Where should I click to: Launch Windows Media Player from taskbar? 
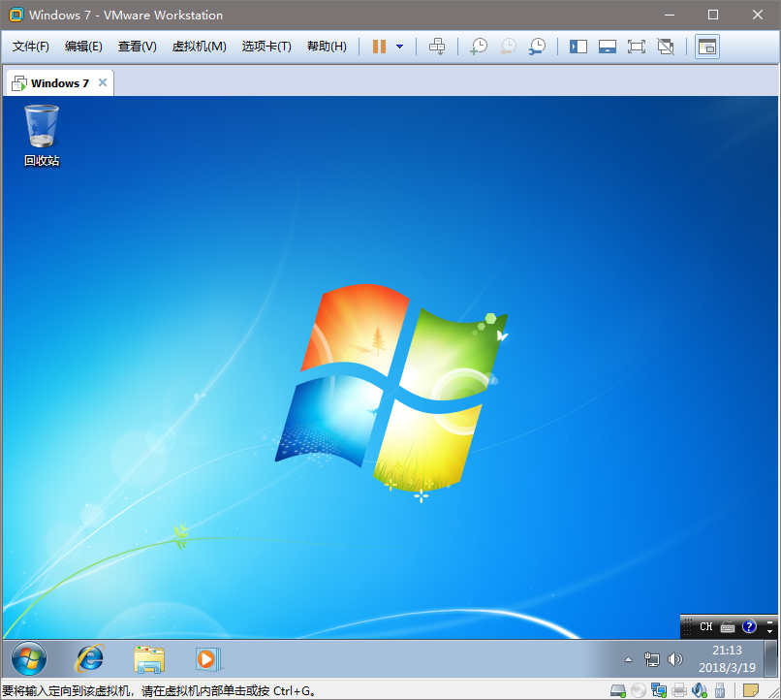[x=207, y=658]
